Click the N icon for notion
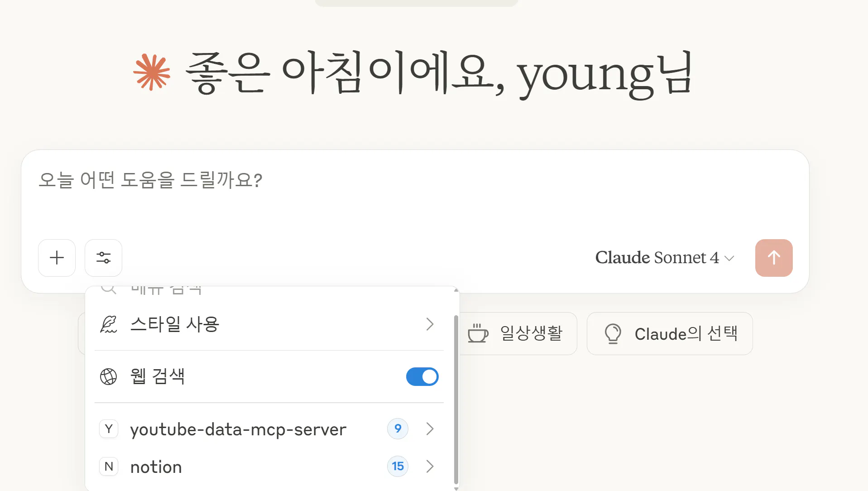Viewport: 868px width, 491px height. tap(109, 467)
